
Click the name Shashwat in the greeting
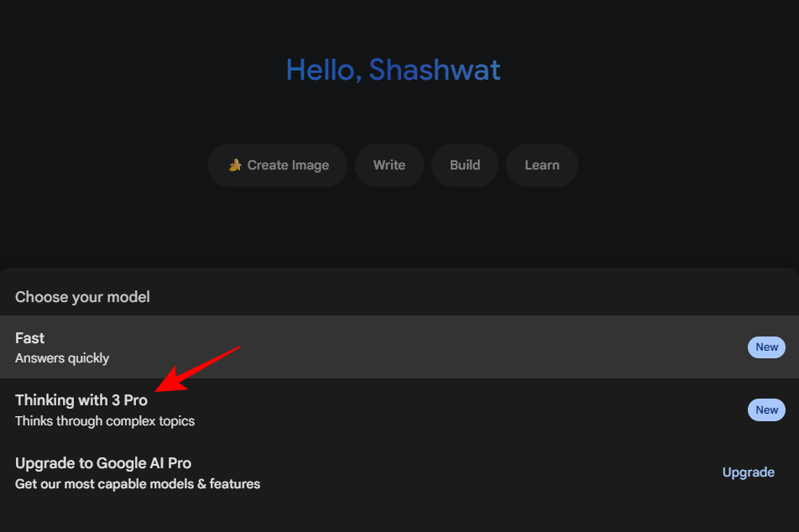[x=435, y=70]
